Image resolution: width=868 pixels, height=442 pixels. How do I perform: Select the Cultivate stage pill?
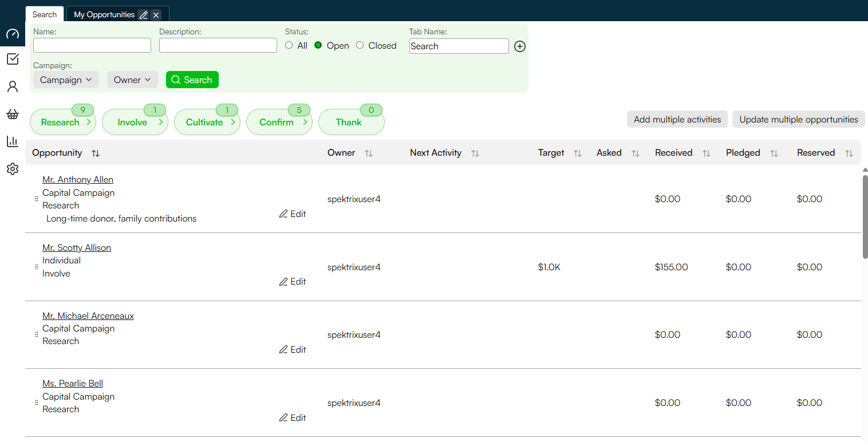tap(207, 122)
